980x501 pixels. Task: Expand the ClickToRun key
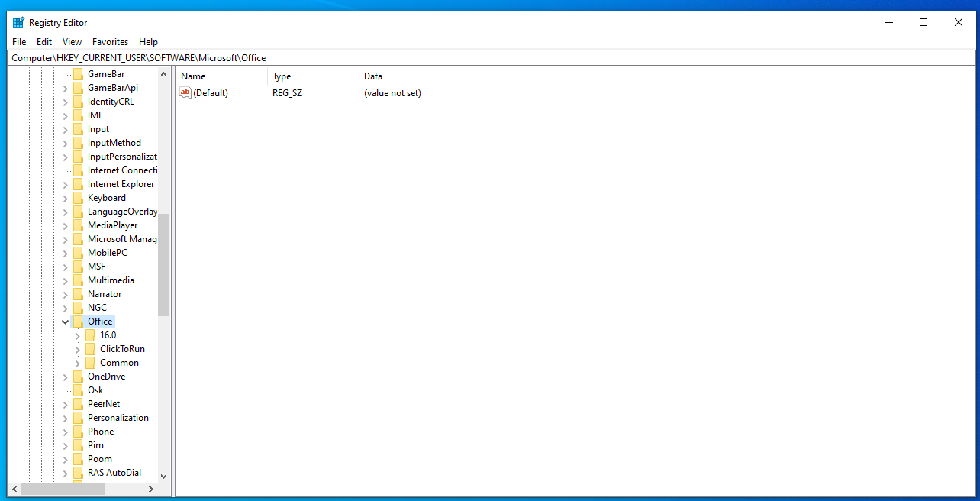(77, 349)
